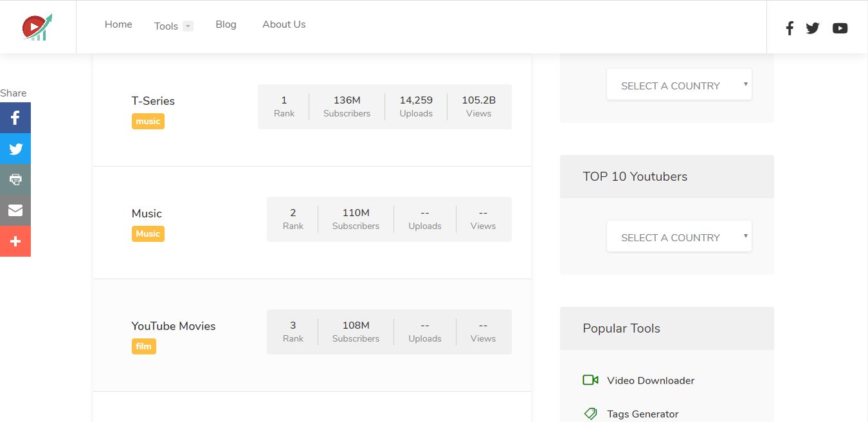Open the Blog page
This screenshot has height=422, width=868.
point(226,24)
